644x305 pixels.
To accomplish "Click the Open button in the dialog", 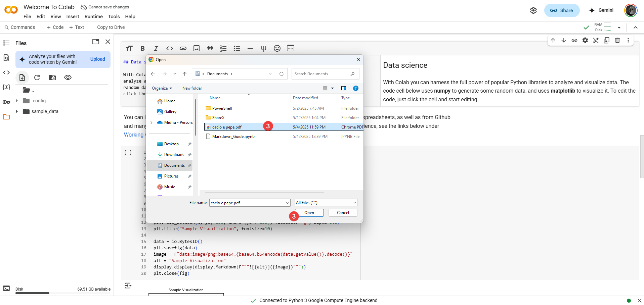I will pyautogui.click(x=309, y=213).
